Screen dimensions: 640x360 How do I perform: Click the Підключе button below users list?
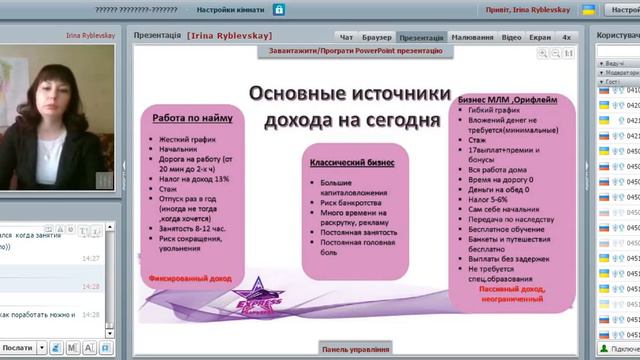pyautogui.click(x=618, y=349)
